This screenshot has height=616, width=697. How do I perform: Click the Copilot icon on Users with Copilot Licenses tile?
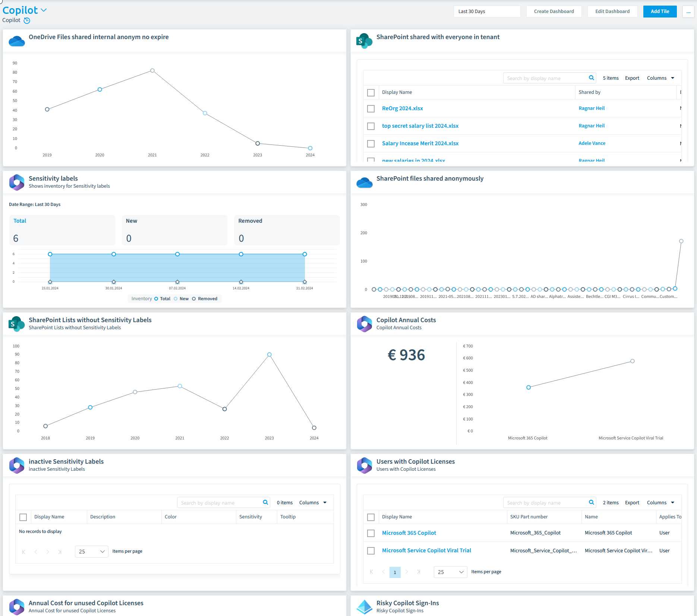364,465
